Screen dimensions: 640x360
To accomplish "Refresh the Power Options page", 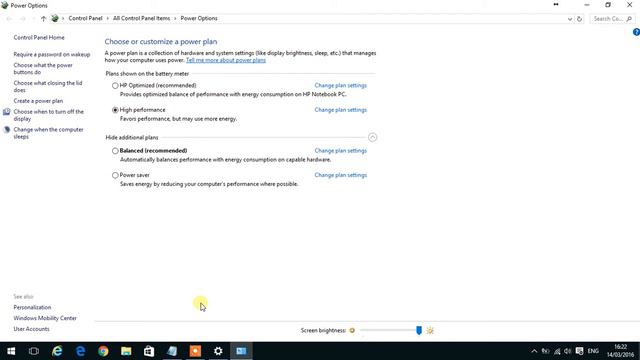I will 579,19.
